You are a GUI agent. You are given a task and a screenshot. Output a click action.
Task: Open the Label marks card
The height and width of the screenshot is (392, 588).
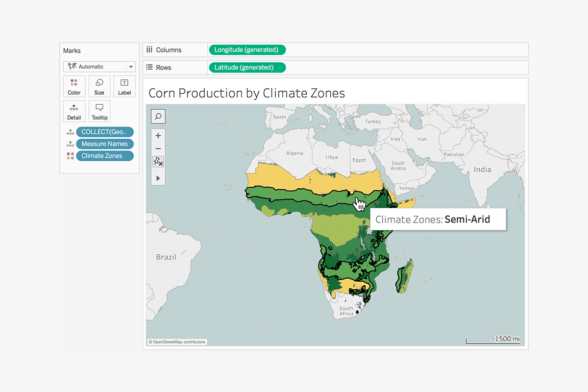(x=124, y=86)
